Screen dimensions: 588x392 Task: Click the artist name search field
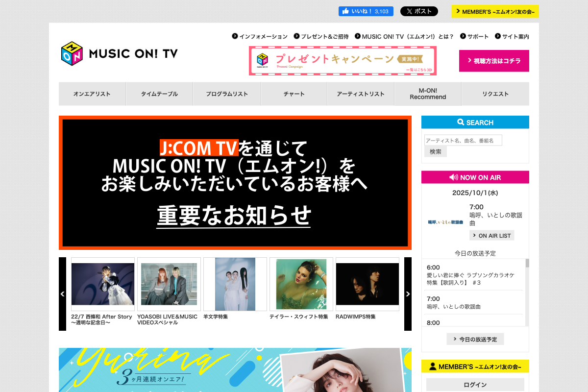(463, 141)
